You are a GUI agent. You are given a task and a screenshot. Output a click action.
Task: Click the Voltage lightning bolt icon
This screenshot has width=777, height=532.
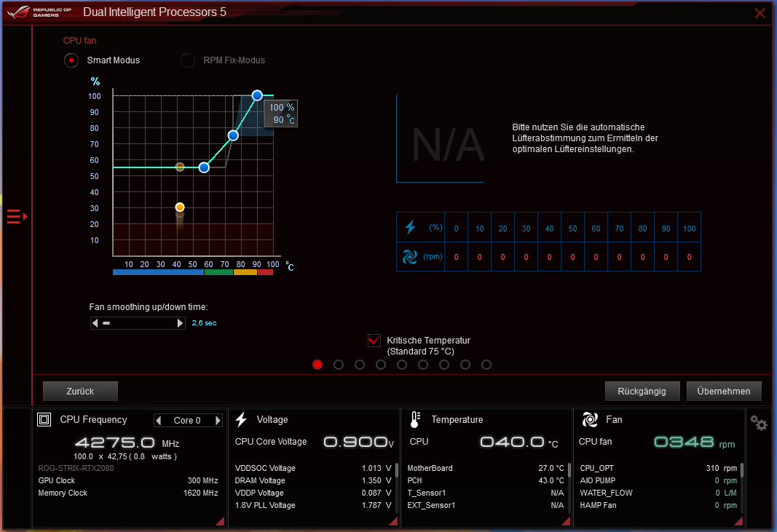pos(241,419)
